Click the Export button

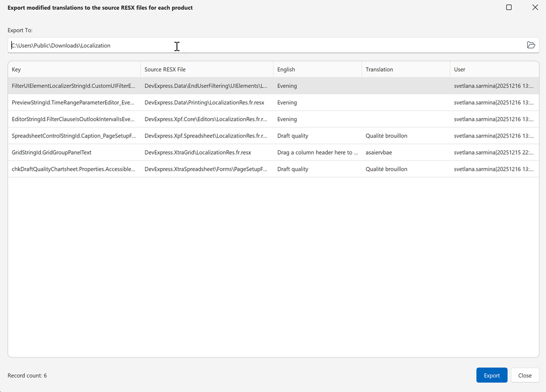tap(491, 375)
